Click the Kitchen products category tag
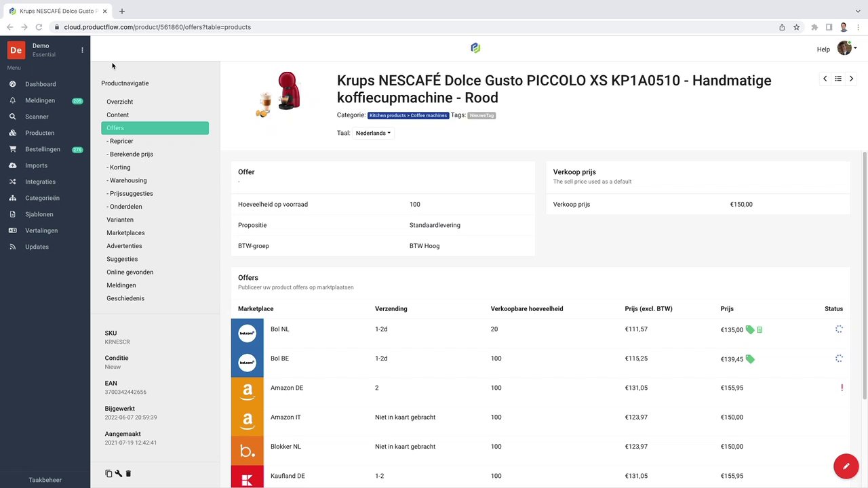This screenshot has height=488, width=868. (x=408, y=115)
